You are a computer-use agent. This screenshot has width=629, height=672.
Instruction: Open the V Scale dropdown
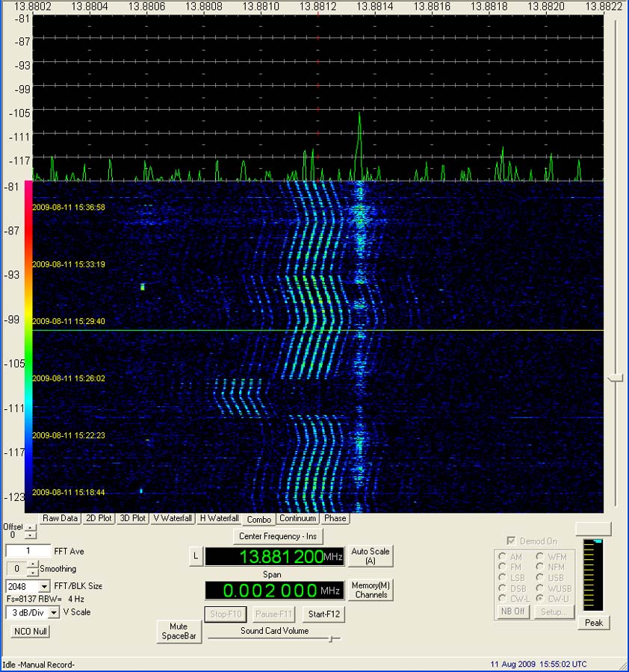click(x=53, y=612)
